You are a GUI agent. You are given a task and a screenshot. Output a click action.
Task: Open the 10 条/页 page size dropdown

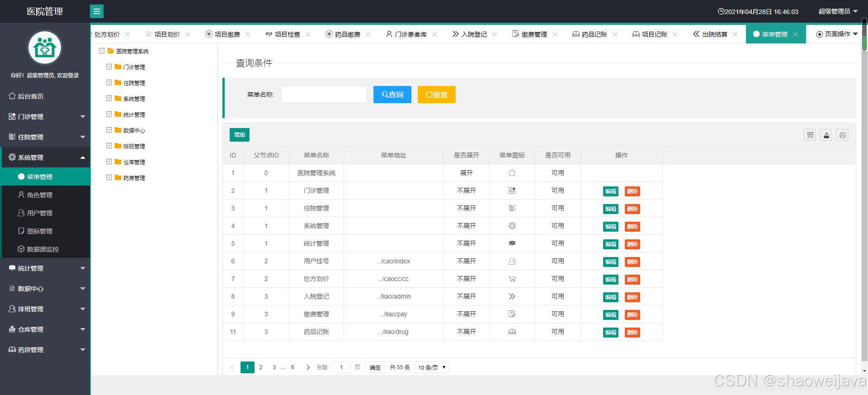pyautogui.click(x=431, y=367)
